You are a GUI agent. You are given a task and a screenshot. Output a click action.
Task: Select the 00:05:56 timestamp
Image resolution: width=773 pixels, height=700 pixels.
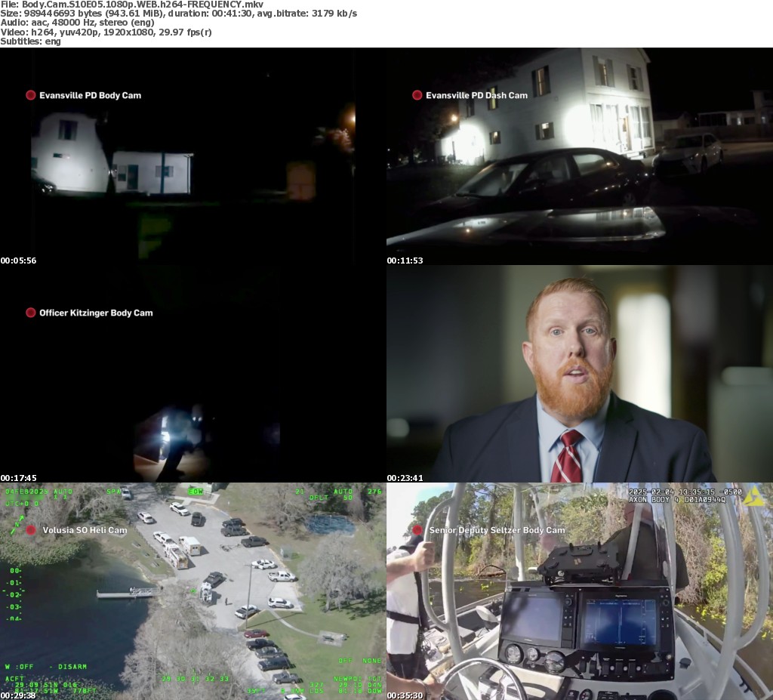pyautogui.click(x=18, y=261)
